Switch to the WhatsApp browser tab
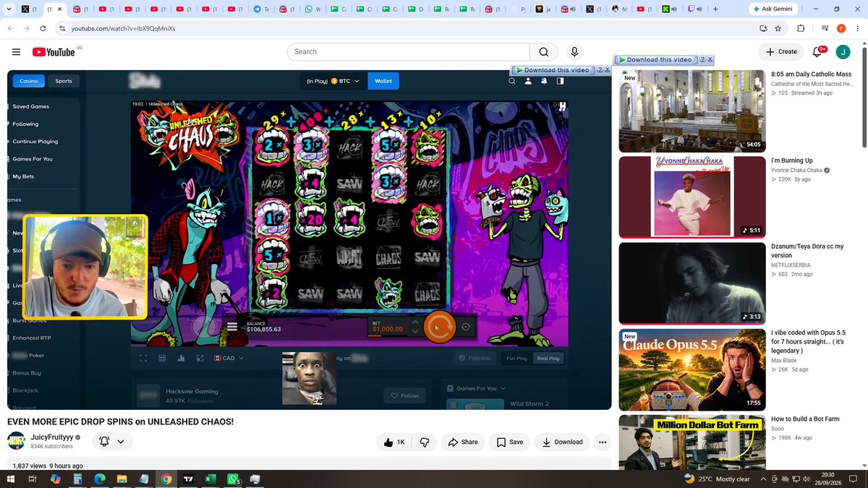The height and width of the screenshot is (488, 868). click(314, 9)
